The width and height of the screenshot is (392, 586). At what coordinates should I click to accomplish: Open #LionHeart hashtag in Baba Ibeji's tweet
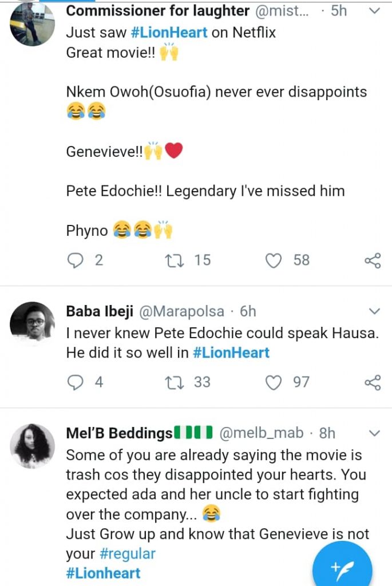click(x=231, y=353)
